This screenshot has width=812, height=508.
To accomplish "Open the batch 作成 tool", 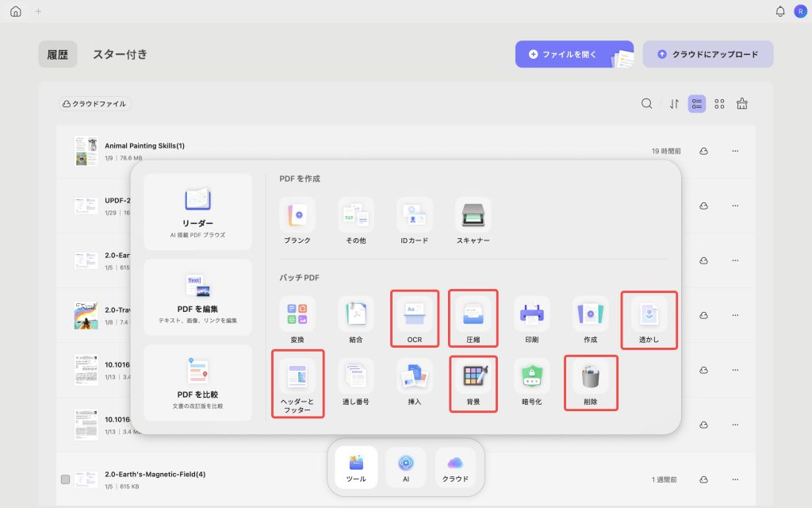I will tap(590, 319).
